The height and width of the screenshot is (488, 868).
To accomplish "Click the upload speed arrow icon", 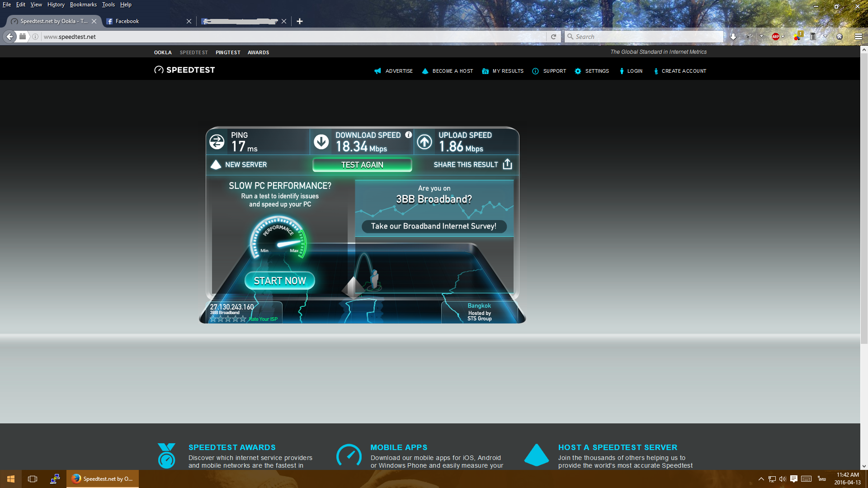I will click(425, 142).
